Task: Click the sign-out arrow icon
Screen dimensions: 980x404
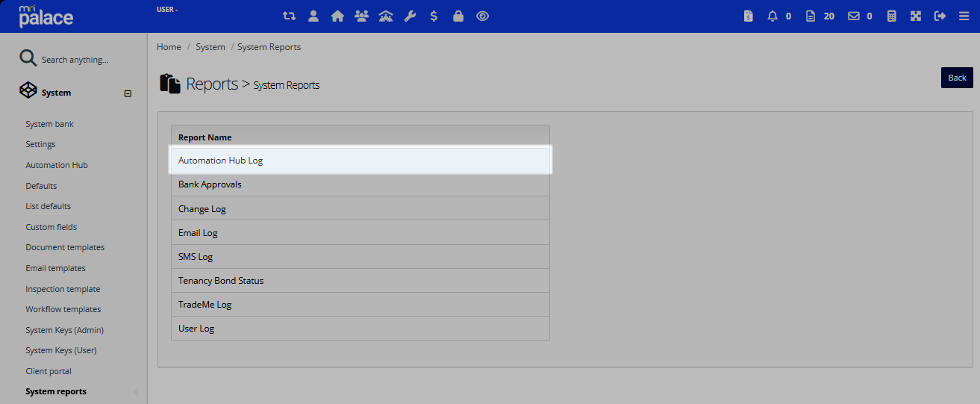Action: click(x=940, y=16)
